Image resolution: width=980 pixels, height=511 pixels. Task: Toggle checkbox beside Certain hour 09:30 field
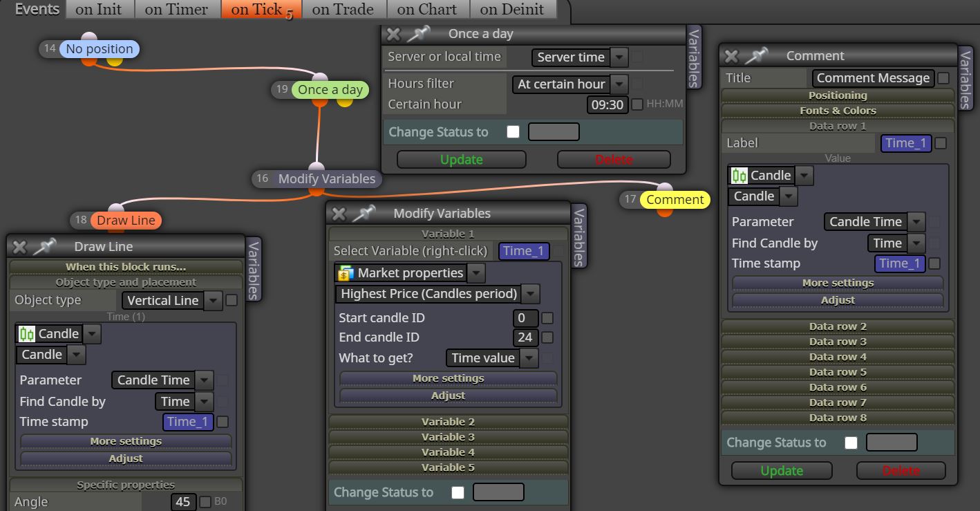point(637,104)
